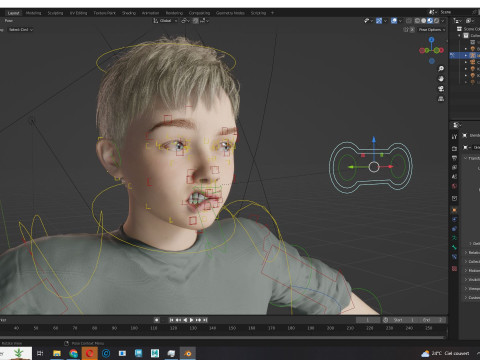Open the viewport shading options arrow
The height and width of the screenshot is (360, 480).
[443, 21]
